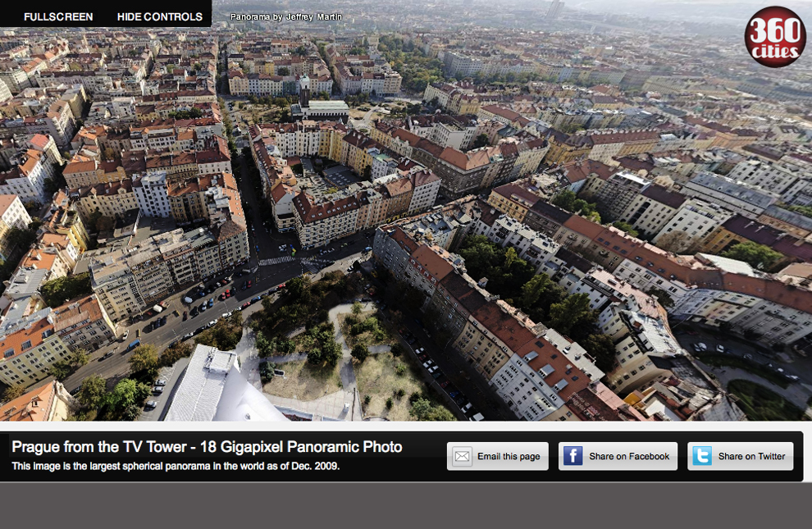Viewport: 812px width, 529px height.
Task: Open the Panorama by Jeffrey Martin credit
Action: (x=286, y=16)
